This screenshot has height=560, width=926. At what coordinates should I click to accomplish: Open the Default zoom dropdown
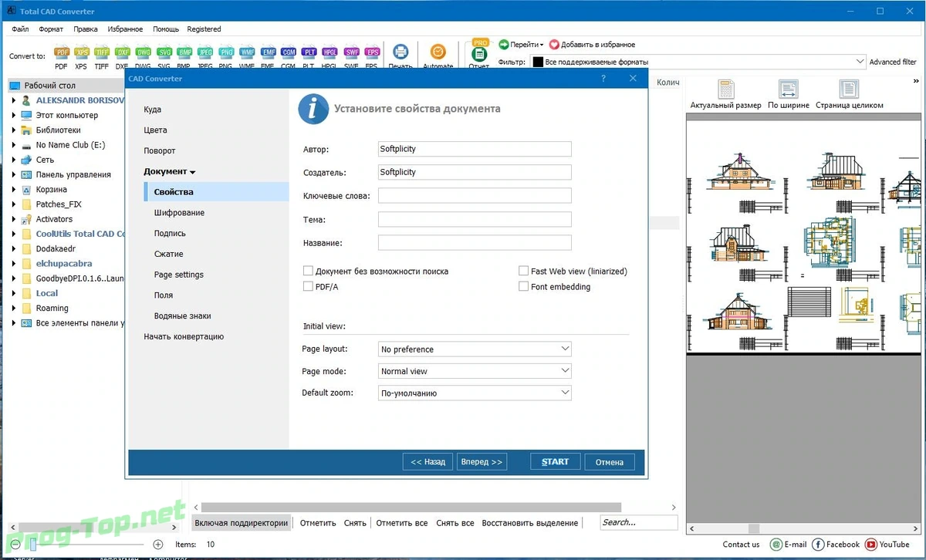(475, 393)
